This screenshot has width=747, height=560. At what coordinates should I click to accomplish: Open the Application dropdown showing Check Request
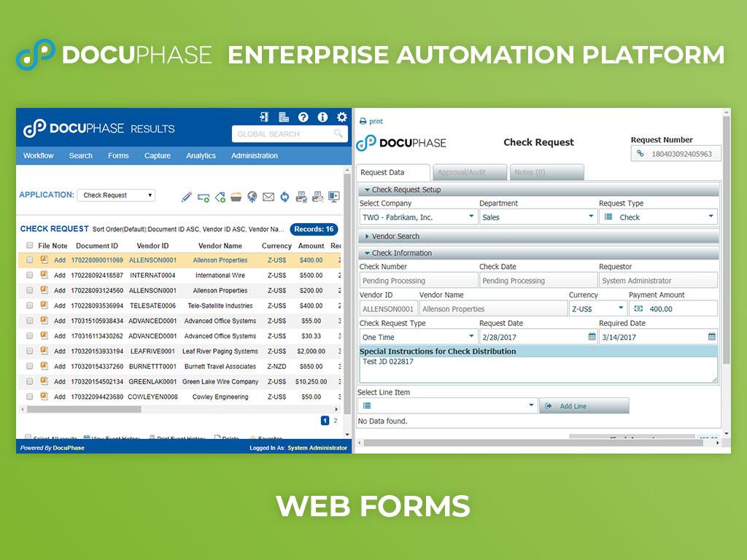pyautogui.click(x=116, y=195)
